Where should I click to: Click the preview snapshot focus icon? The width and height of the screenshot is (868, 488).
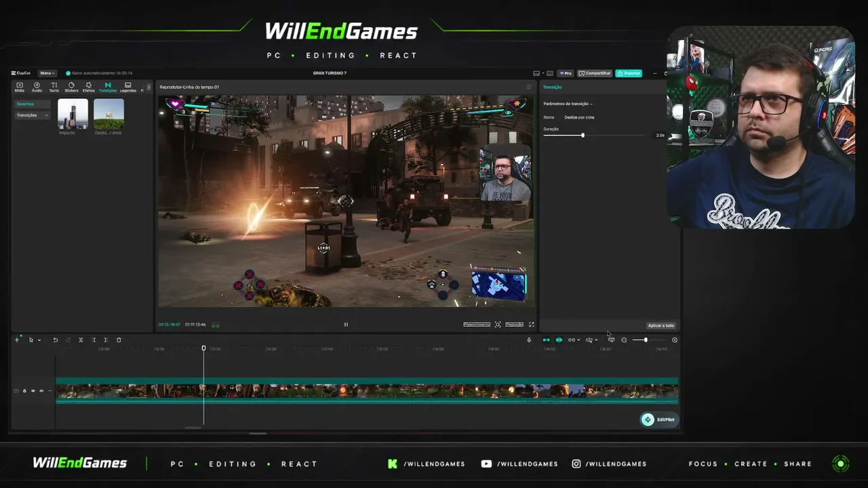(x=498, y=325)
